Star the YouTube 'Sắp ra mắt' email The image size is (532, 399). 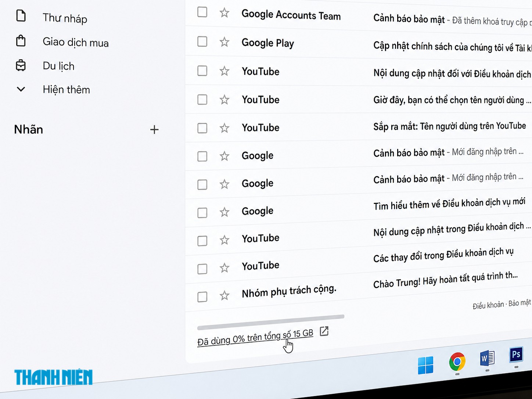pyautogui.click(x=224, y=128)
